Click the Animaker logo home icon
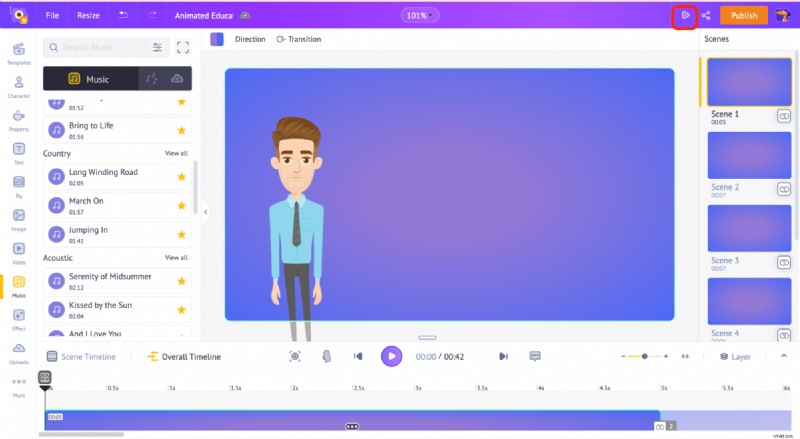Viewport: 800px width, 439px height. pyautogui.click(x=18, y=15)
